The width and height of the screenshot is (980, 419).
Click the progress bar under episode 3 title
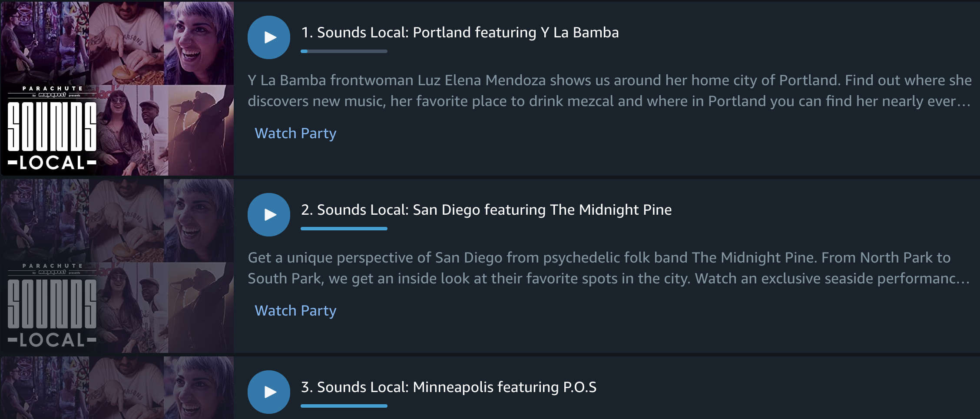tap(344, 406)
